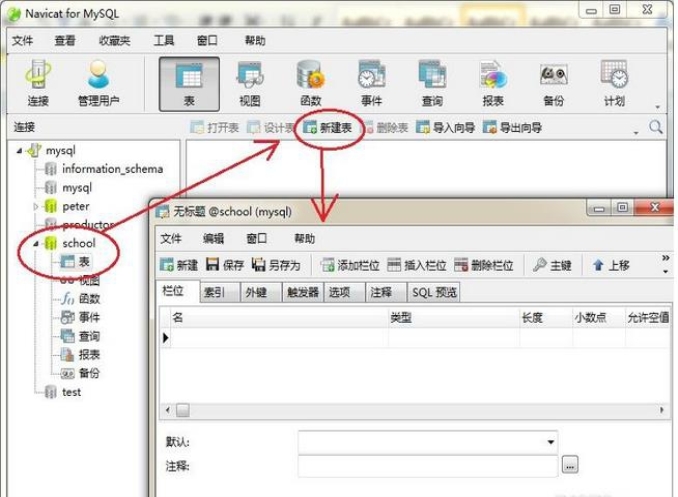Screen dimensions: 678x497
Task: Switch to 外键 (Foreign Keys) tab
Action: 262,292
